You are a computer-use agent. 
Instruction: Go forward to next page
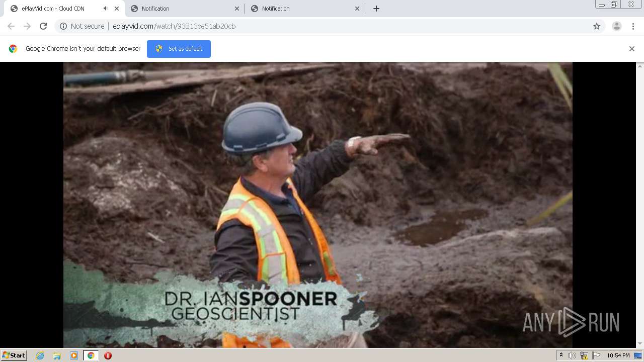tap(27, 26)
